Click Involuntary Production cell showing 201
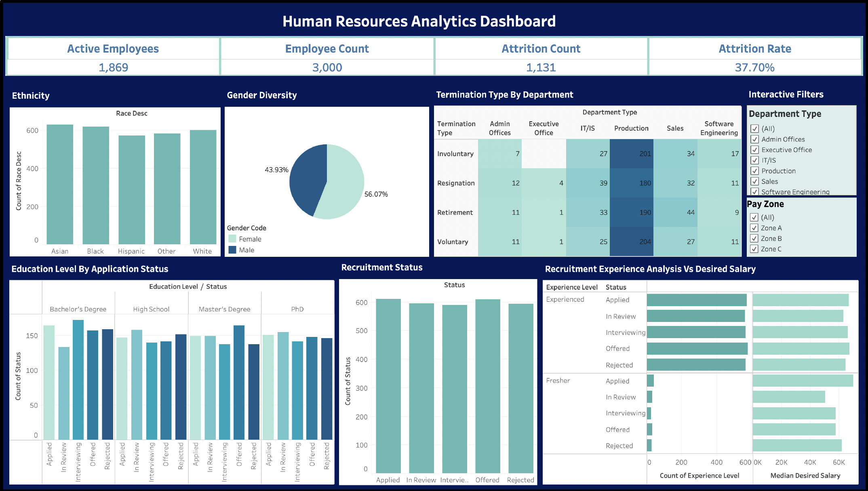This screenshot has width=868, height=491. pyautogui.click(x=632, y=154)
